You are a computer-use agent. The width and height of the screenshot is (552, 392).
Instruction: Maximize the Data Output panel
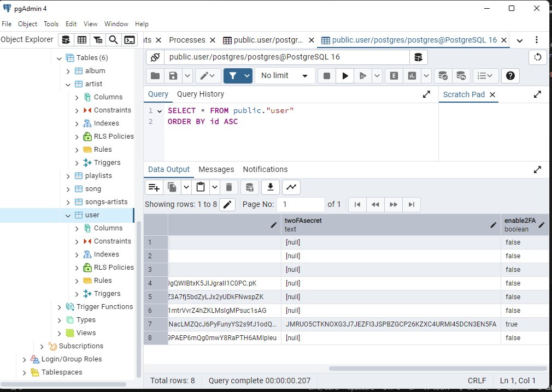click(537, 170)
